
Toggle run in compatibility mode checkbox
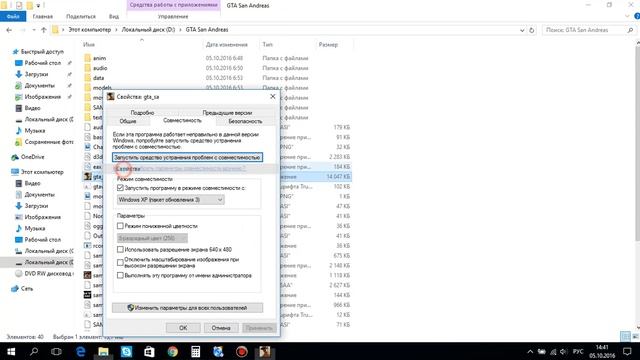coord(120,188)
